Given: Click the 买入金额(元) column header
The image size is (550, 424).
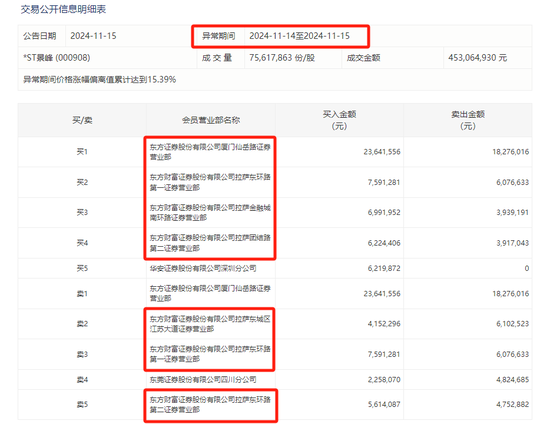Looking at the screenshot, I should click(x=339, y=120).
